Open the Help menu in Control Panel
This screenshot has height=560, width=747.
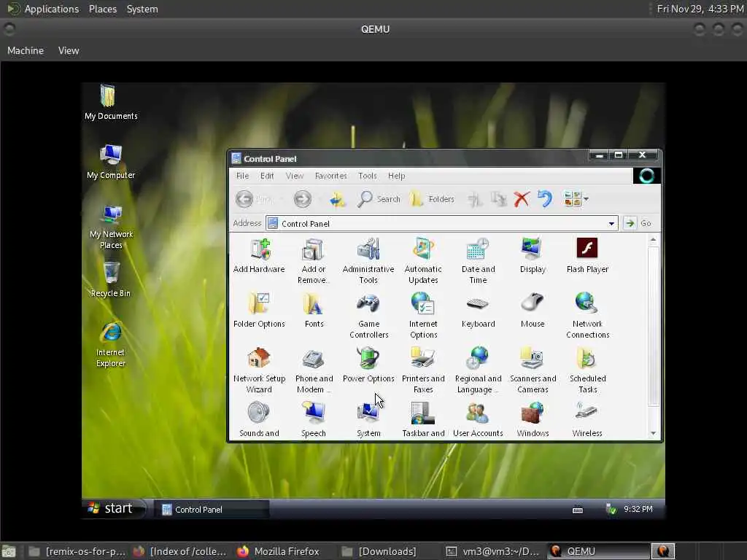[396, 176]
